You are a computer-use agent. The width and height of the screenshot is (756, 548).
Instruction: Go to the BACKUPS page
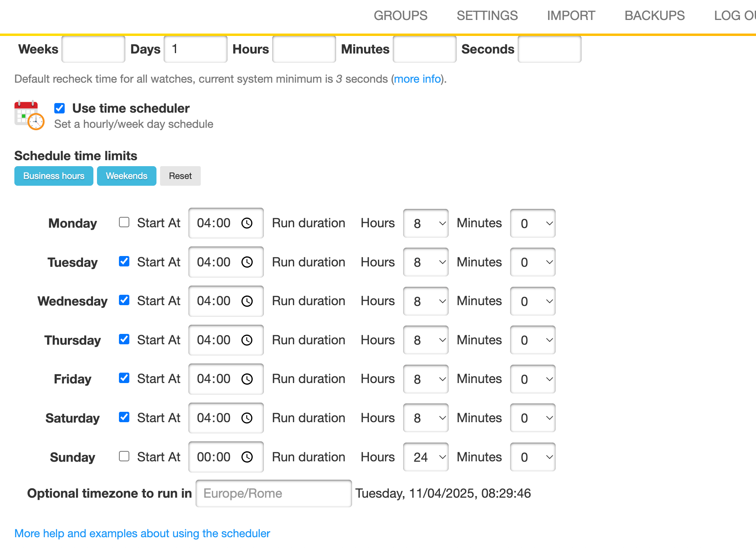[x=654, y=16]
